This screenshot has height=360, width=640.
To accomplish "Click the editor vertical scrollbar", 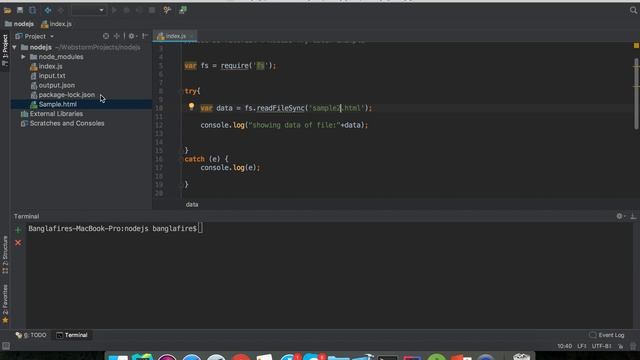I will (636, 94).
